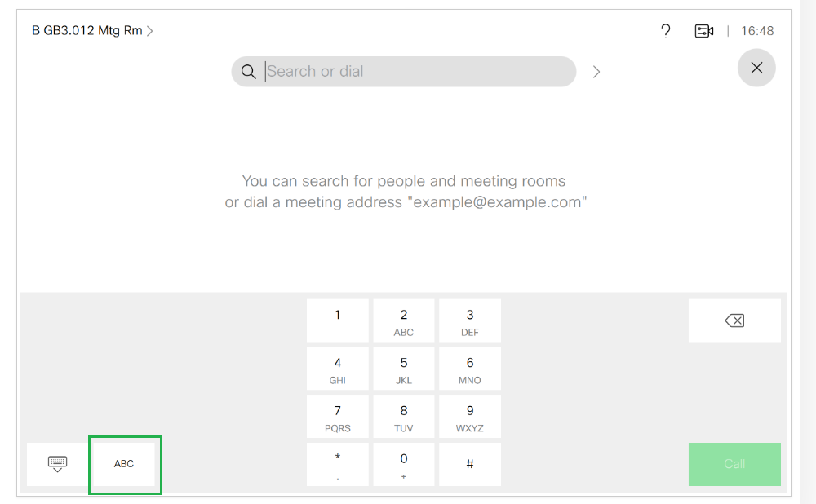Click the arrow next to search field
Image resolution: width=816 pixels, height=504 pixels.
[596, 72]
